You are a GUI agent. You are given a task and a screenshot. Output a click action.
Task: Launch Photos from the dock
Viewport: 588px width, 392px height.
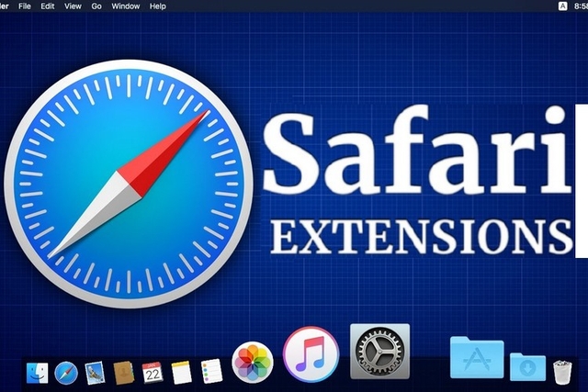253,363
